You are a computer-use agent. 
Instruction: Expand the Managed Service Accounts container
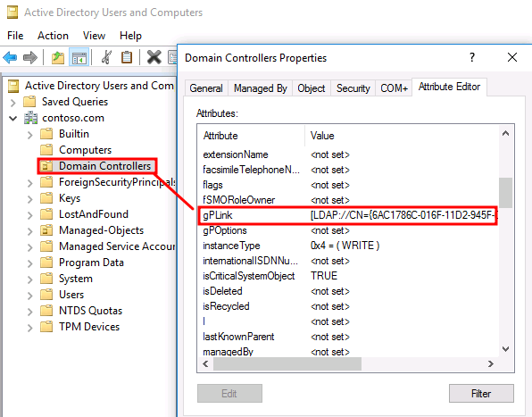(29, 247)
